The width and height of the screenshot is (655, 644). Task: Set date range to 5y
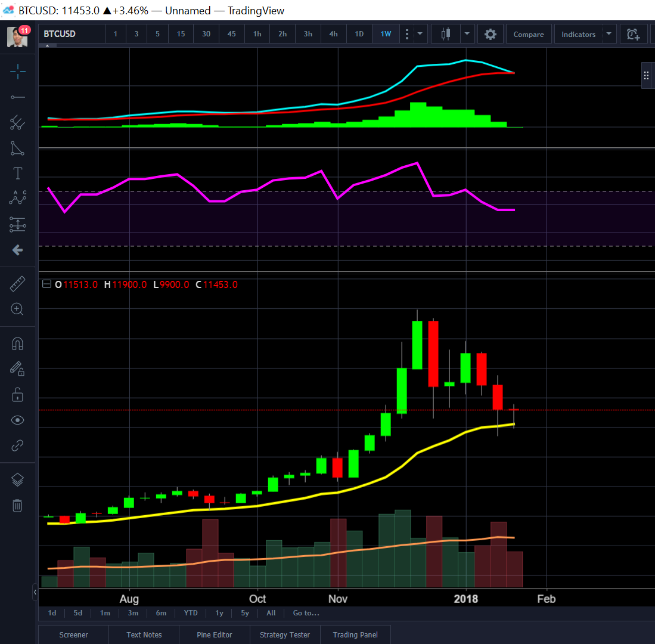[x=245, y=613]
